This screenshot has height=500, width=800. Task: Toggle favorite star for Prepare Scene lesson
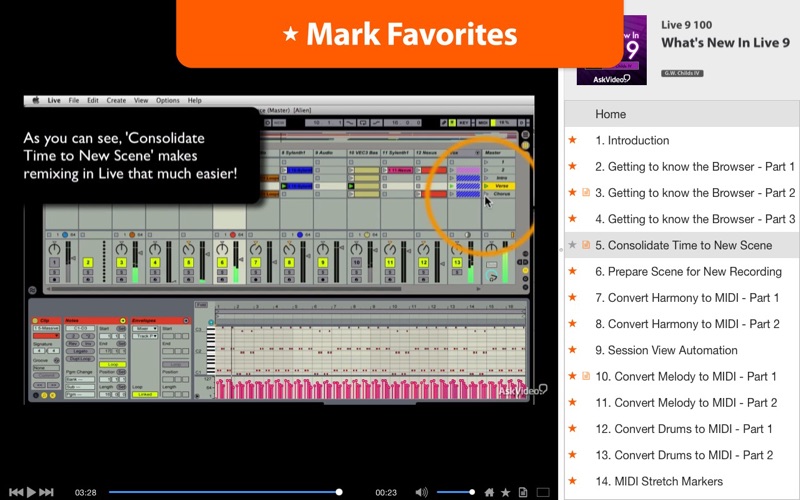[x=573, y=271]
